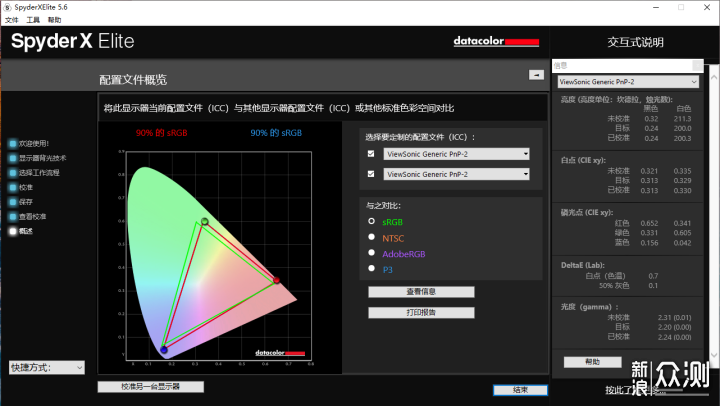
Task: Open the info panel monitor dropdown
Action: tap(628, 82)
